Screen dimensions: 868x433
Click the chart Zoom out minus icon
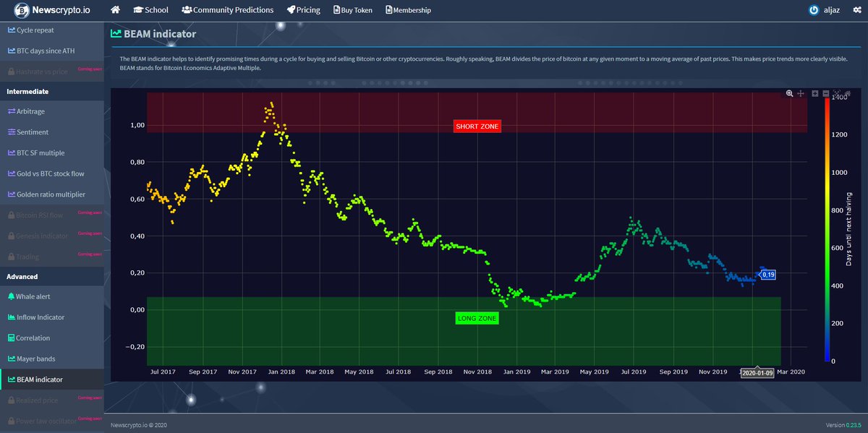(x=826, y=94)
